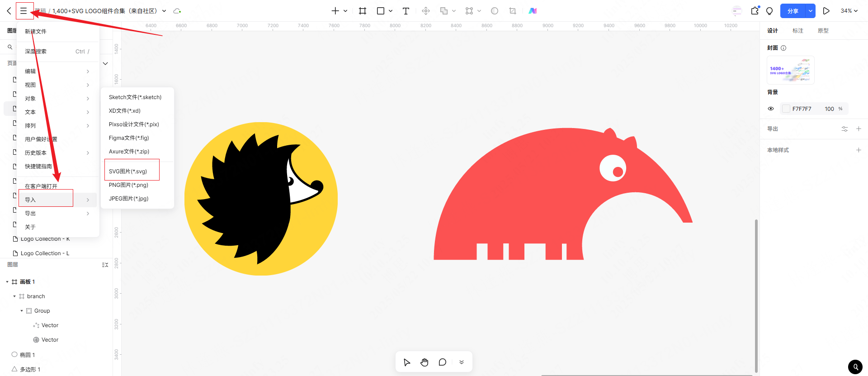Click the play prototype preview button

(x=826, y=11)
